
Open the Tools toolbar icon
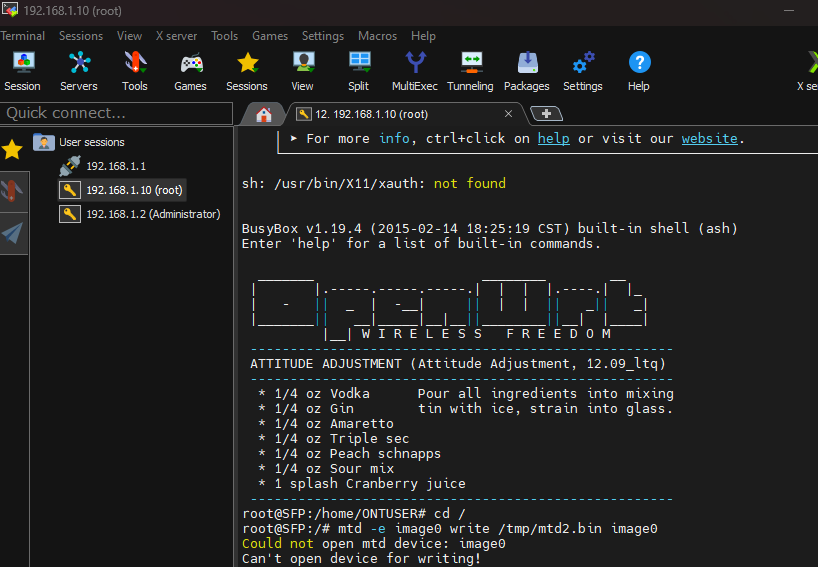point(135,71)
